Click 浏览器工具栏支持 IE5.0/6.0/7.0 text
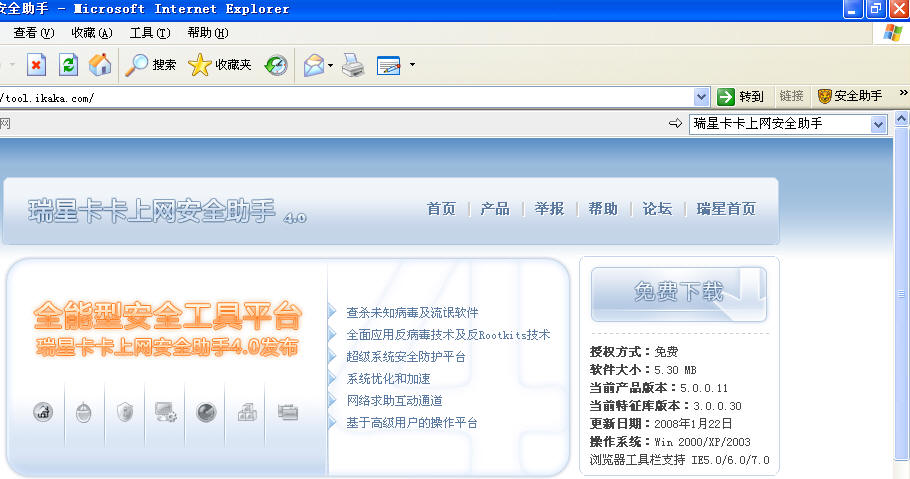The width and height of the screenshot is (910, 479). point(679,460)
